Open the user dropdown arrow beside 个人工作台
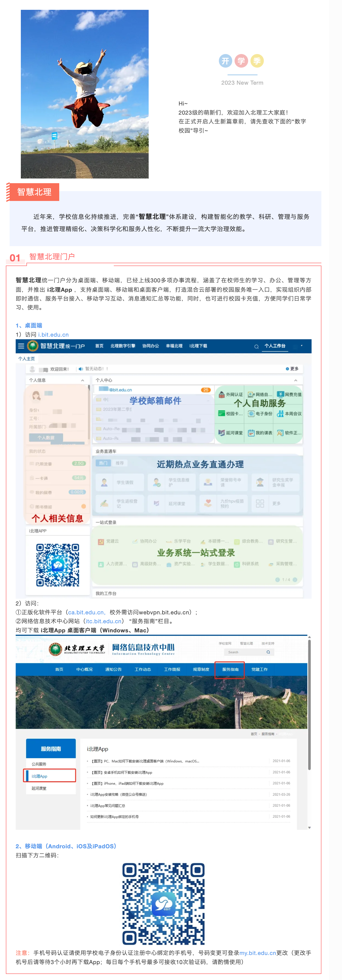The height and width of the screenshot is (980, 342). (x=302, y=346)
